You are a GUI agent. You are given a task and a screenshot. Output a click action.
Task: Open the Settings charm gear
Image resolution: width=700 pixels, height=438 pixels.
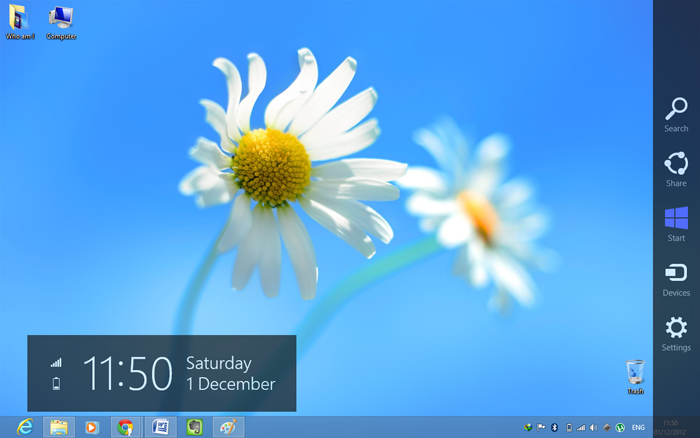pos(676,329)
